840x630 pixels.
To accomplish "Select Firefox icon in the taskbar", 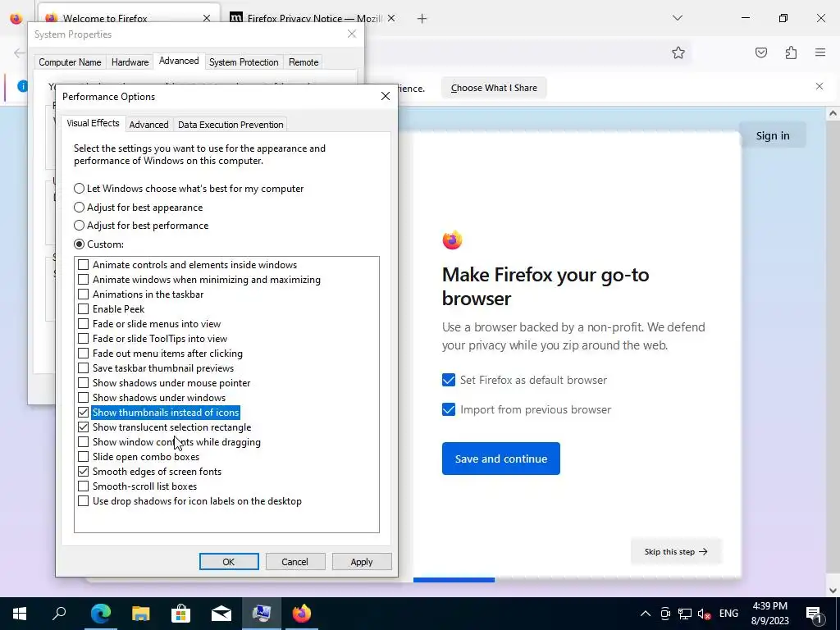I will (x=302, y=614).
